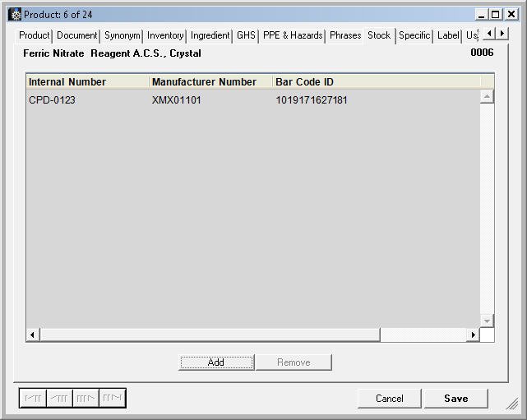Go to the first product record
The height and width of the screenshot is (420, 527).
[x=33, y=399]
